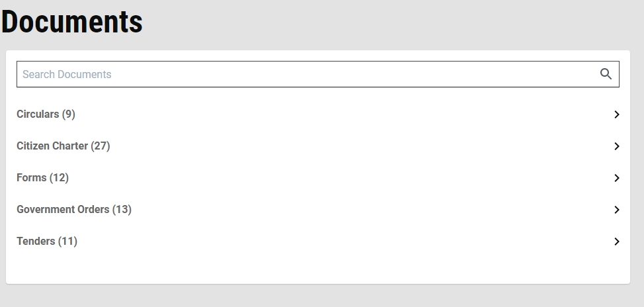Click the blank card area below Tenders

[318, 267]
